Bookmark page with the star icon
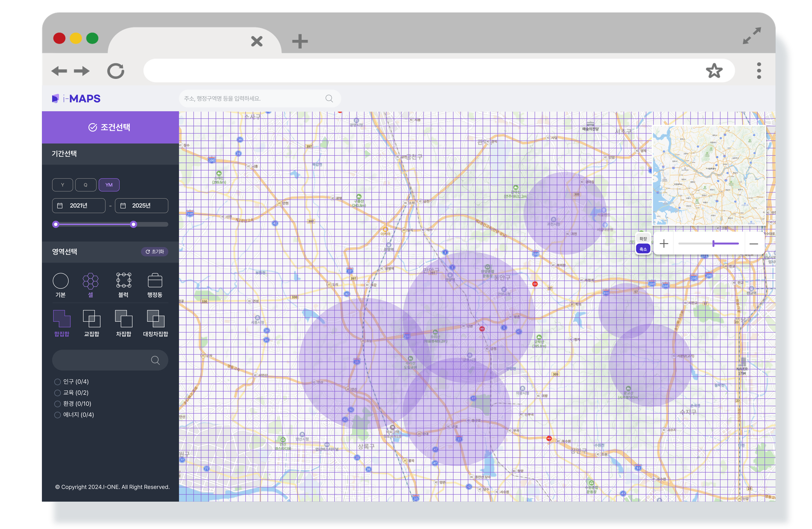 pyautogui.click(x=714, y=71)
